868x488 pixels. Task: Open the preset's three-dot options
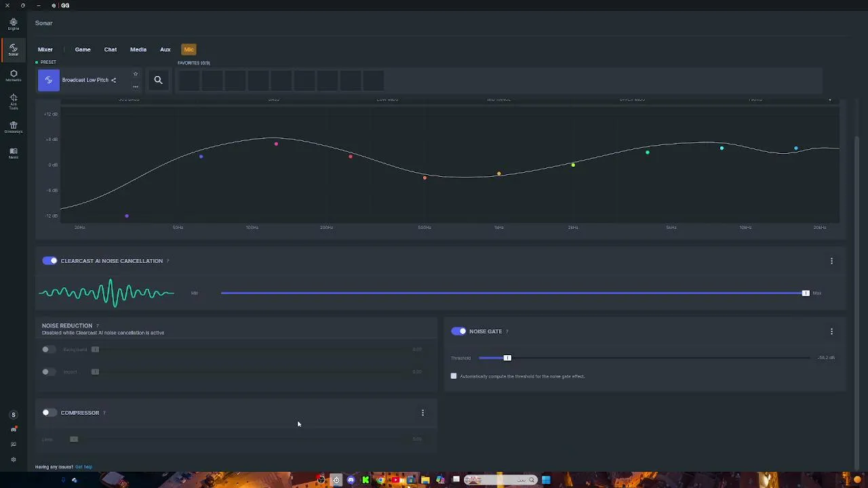pyautogui.click(x=136, y=86)
